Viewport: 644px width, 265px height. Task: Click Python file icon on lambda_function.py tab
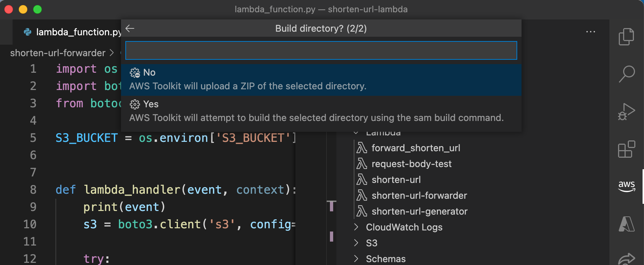click(27, 32)
